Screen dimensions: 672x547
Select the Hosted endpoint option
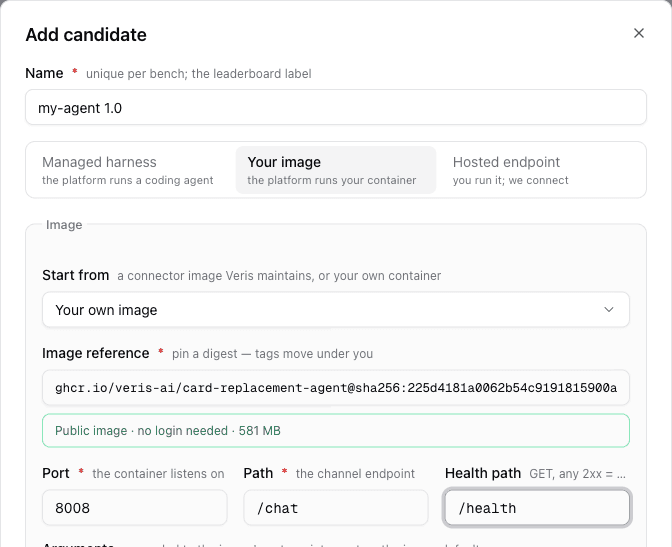pos(539,170)
